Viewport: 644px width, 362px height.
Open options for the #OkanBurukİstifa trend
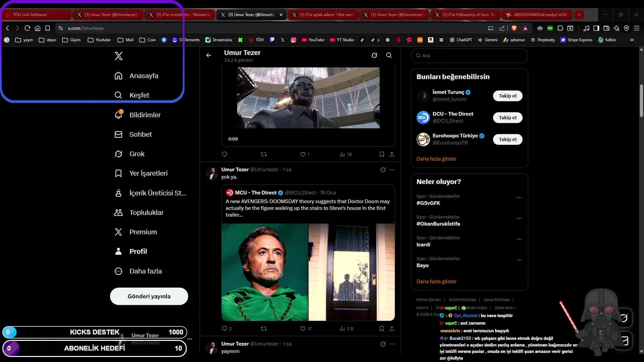[x=519, y=219]
